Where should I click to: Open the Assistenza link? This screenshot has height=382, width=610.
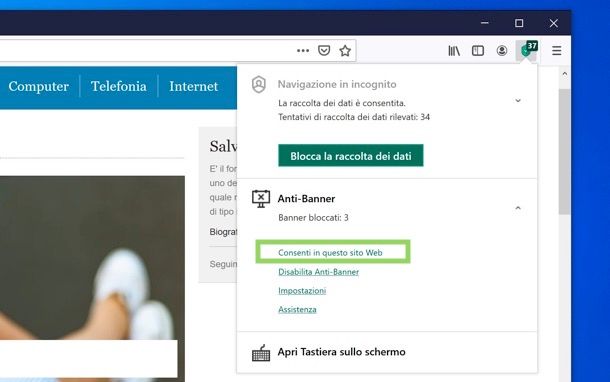pyautogui.click(x=297, y=309)
